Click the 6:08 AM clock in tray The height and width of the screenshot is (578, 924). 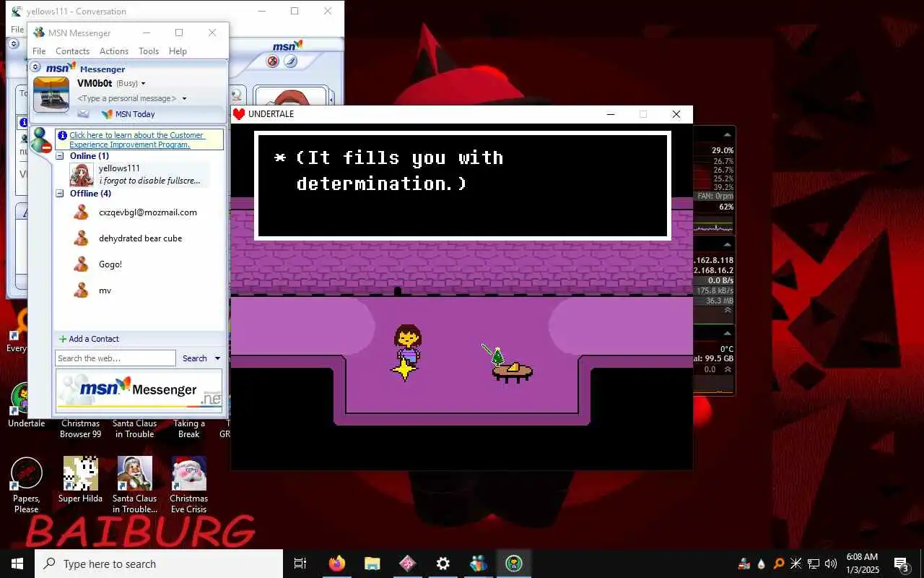[862, 557]
